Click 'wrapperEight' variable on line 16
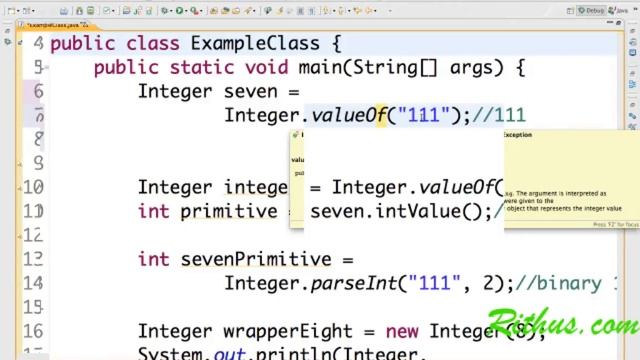This screenshot has height=360, width=640. point(288,331)
